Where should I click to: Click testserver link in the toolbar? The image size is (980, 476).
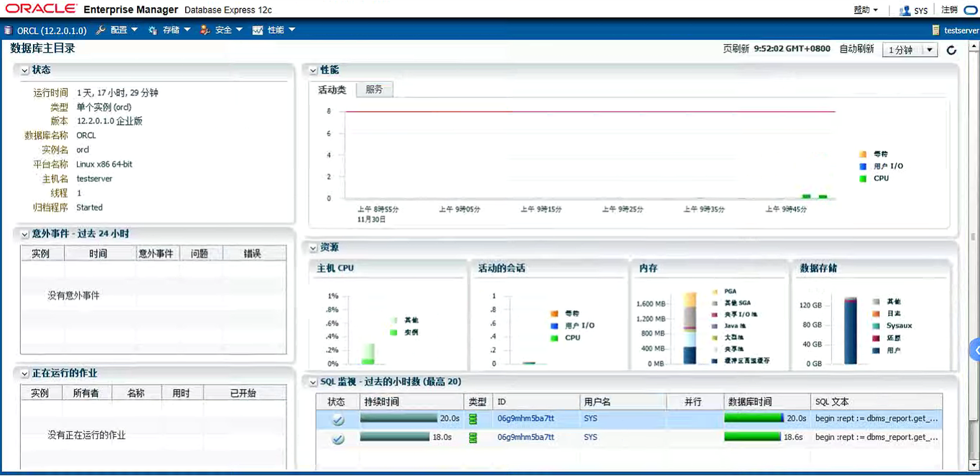(962, 30)
